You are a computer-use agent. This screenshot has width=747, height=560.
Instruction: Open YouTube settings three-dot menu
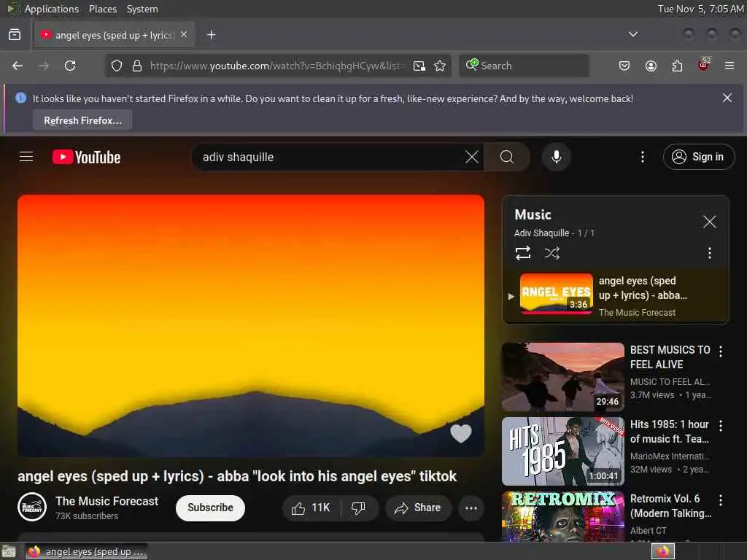pos(642,157)
